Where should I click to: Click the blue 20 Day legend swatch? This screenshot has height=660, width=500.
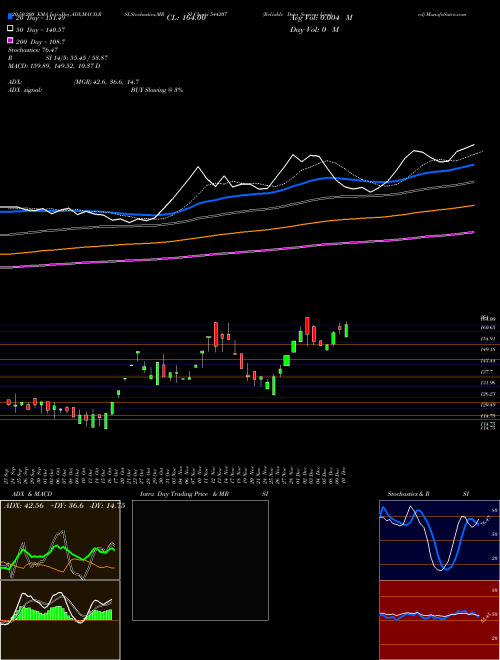point(11,17)
